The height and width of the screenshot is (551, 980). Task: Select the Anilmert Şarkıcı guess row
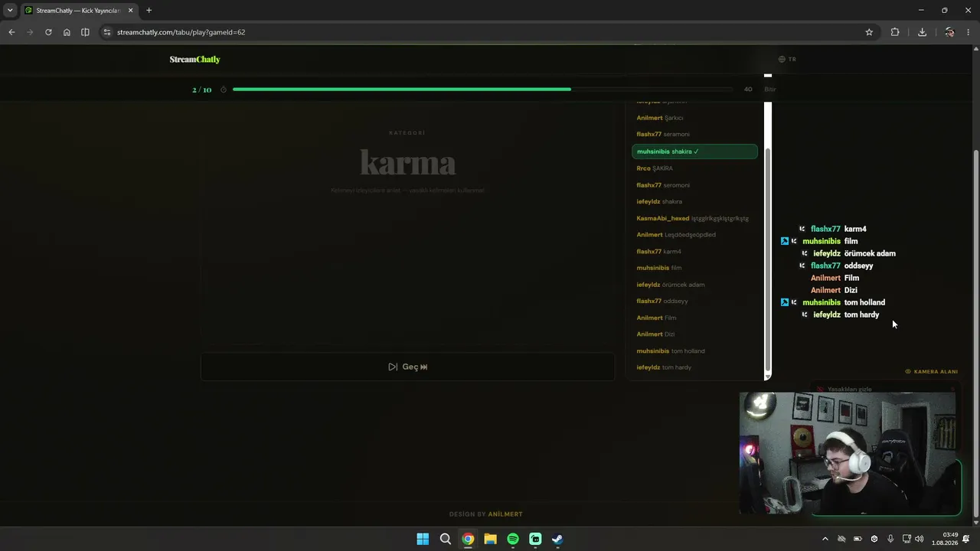[694, 118]
